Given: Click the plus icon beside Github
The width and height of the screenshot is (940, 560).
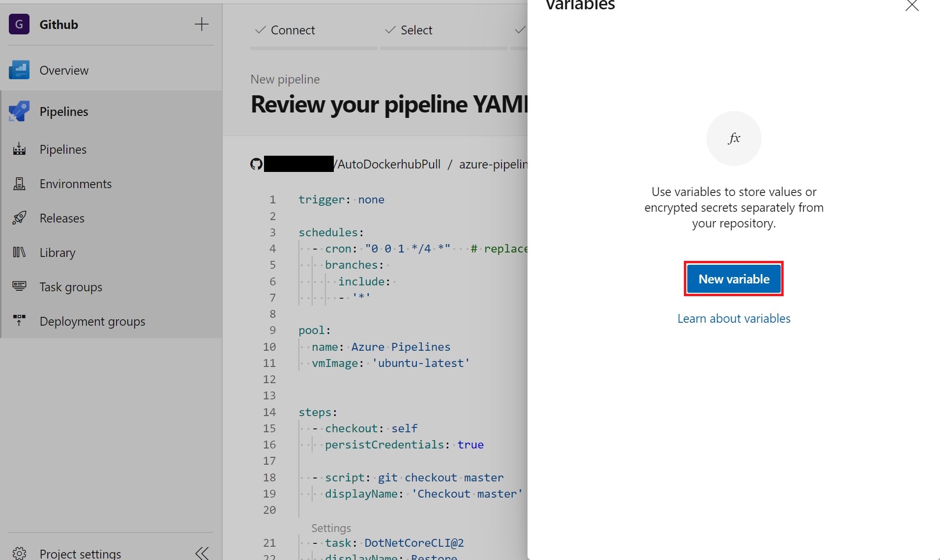Looking at the screenshot, I should coord(202,24).
